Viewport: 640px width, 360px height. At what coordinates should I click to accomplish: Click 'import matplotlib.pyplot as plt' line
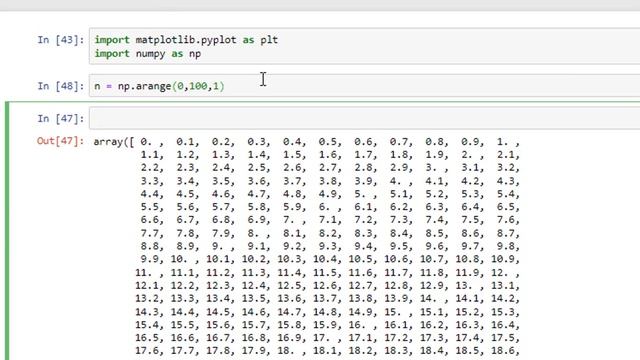[186, 40]
